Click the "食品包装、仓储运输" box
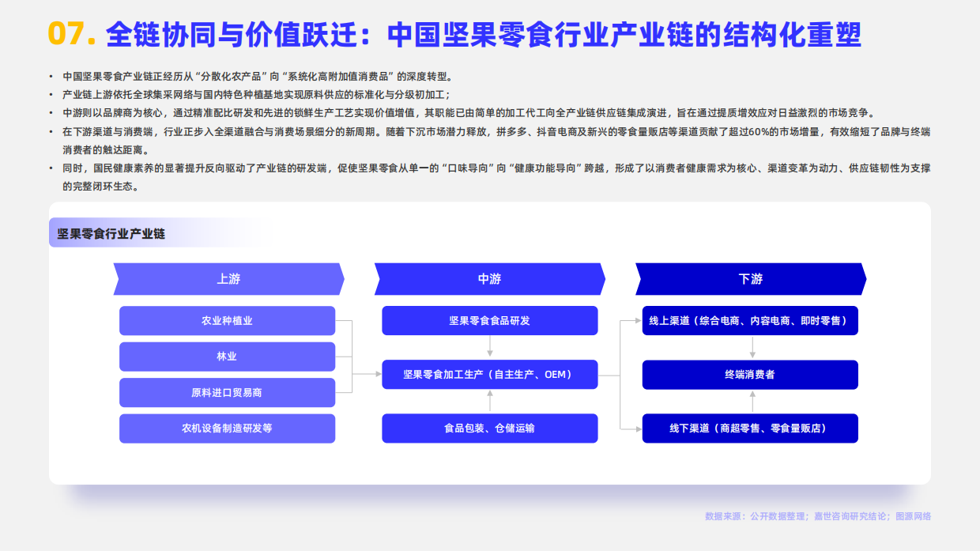This screenshot has height=551, width=980. coord(490,428)
